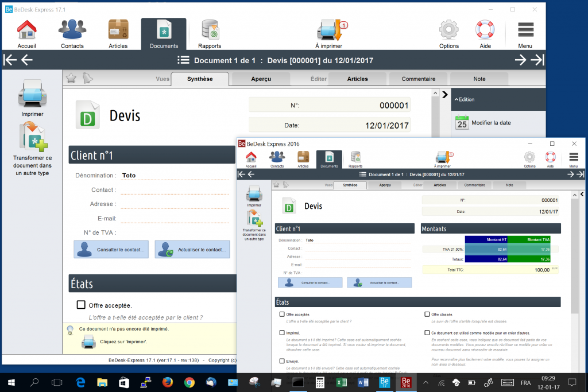
Task: Click Consulter le contact in 2016 window
Action: [x=310, y=282]
